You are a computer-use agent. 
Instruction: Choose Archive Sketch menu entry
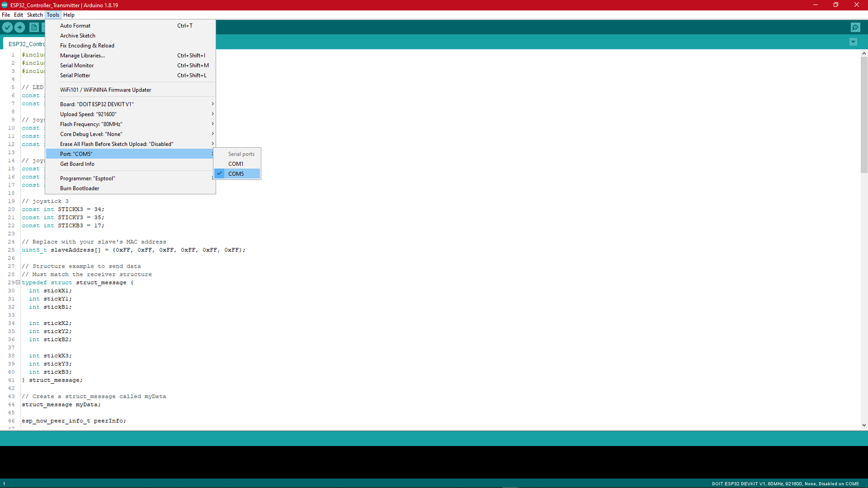[131, 36]
